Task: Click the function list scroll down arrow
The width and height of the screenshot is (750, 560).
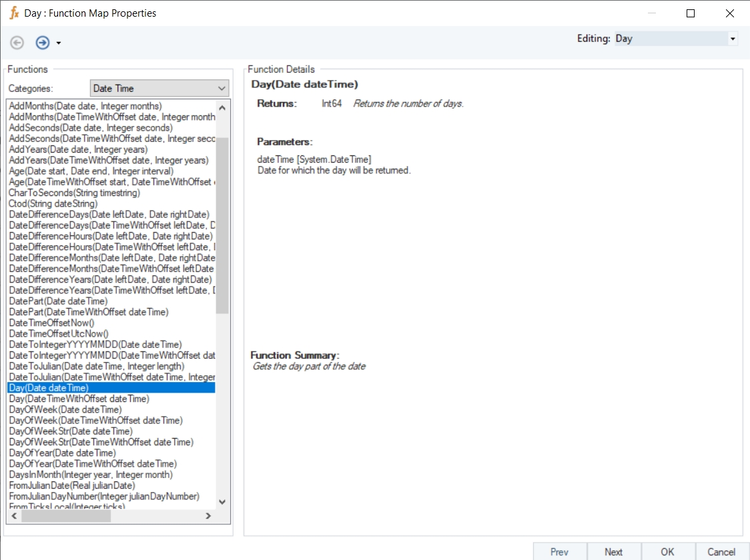Action: (x=222, y=502)
